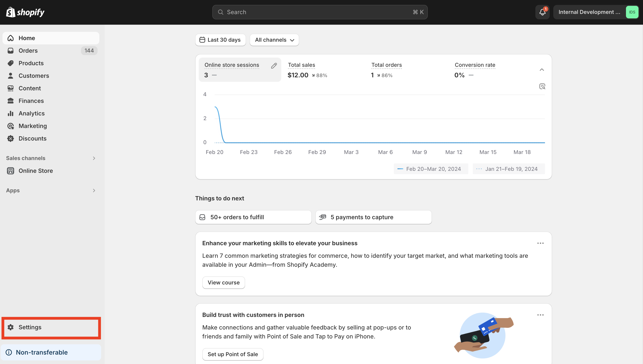Open Orders in sidebar
This screenshot has width=643, height=364.
[x=51, y=50]
